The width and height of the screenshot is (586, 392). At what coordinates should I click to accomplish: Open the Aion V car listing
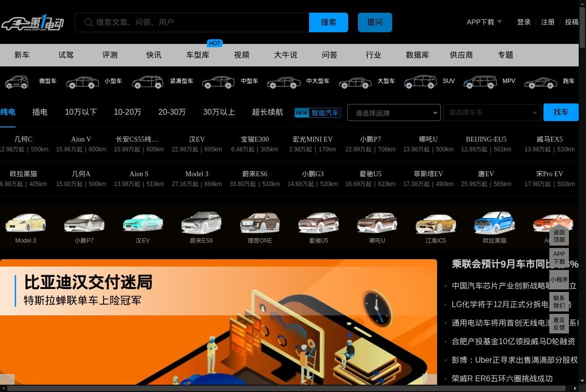tap(81, 144)
